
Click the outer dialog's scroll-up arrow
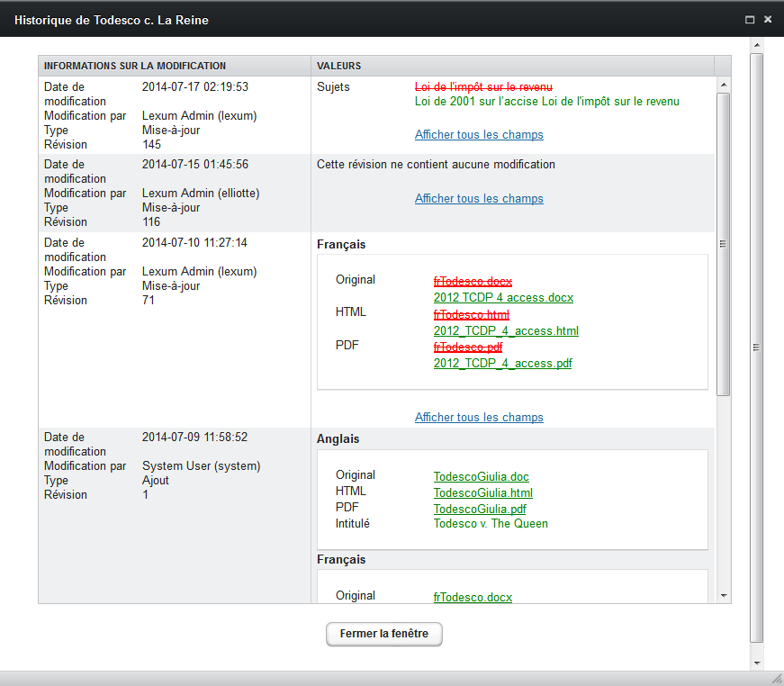(757, 45)
